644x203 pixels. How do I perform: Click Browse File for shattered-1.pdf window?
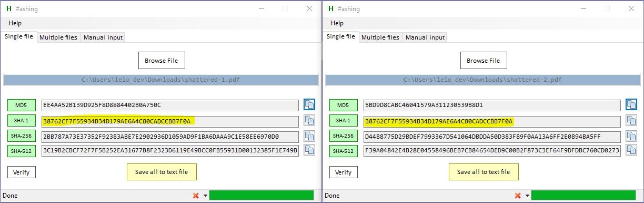point(162,61)
